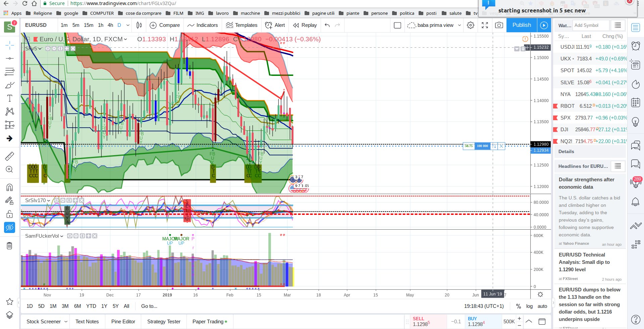Click the play button beside Publish
Image resolution: width=644 pixels, height=329 pixels.
coord(544,25)
